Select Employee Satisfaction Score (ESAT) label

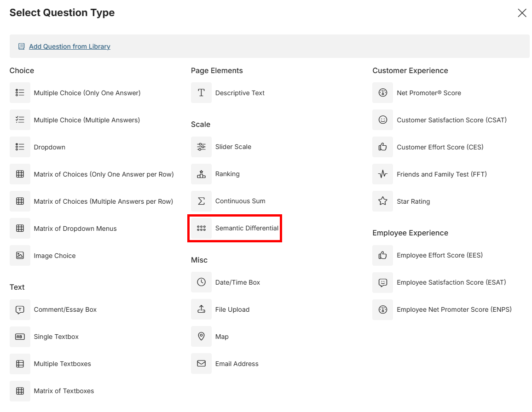click(x=451, y=282)
